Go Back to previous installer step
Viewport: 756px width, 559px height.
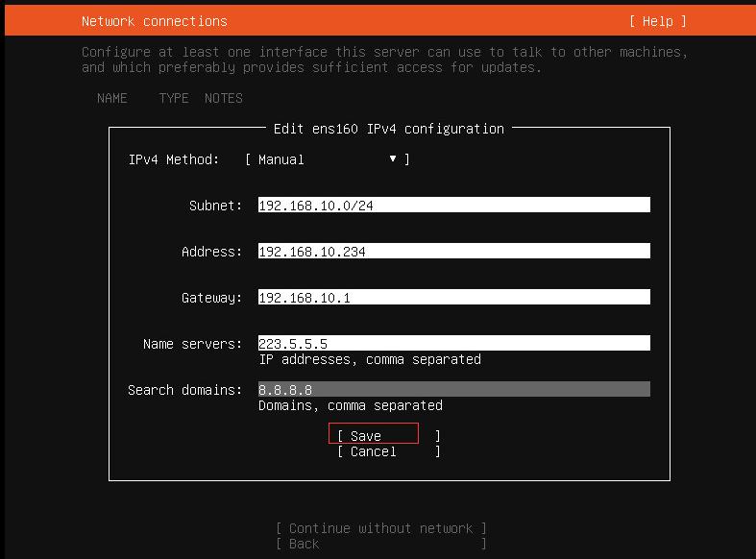tap(304, 544)
